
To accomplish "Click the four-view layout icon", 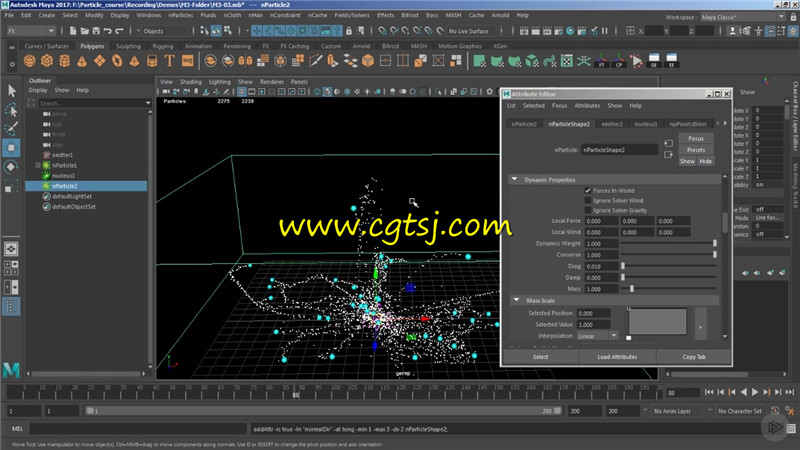I will [11, 268].
